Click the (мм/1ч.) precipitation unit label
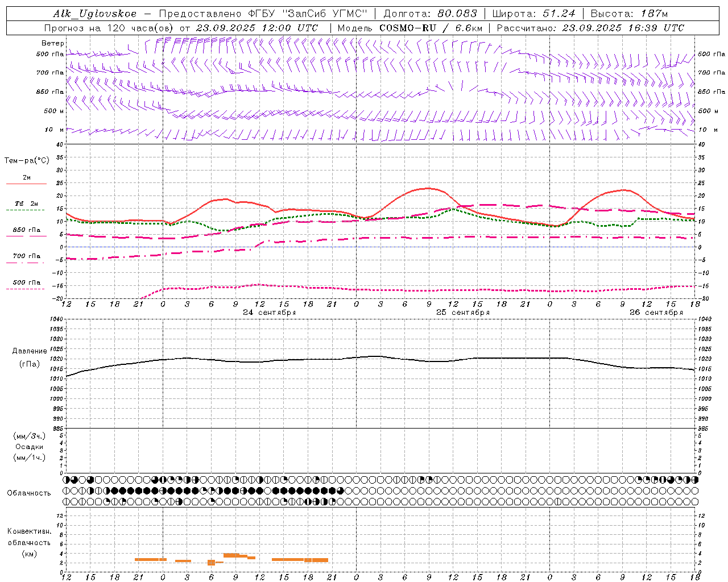The width and height of the screenshot is (728, 582). pyautogui.click(x=29, y=458)
